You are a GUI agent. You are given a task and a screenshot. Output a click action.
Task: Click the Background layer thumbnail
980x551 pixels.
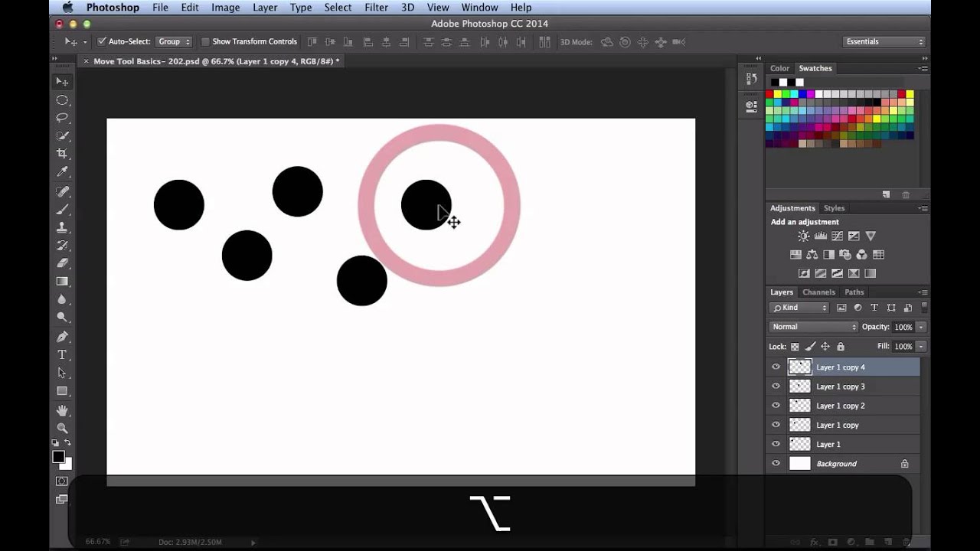(x=799, y=464)
